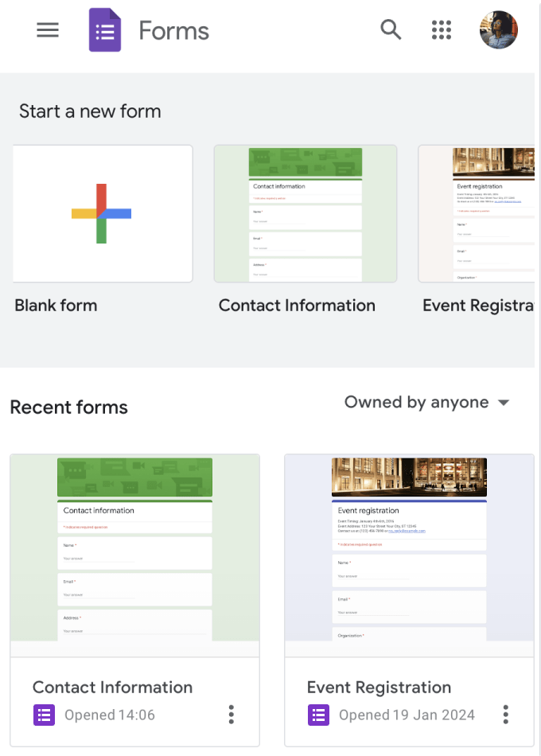541x756 pixels.
Task: Select the Blank form label
Action: click(x=56, y=306)
